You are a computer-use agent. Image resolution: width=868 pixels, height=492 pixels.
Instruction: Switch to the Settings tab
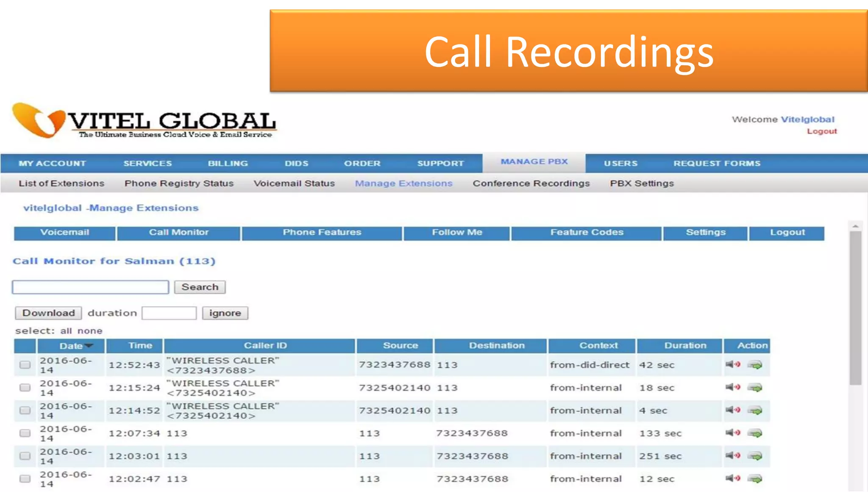tap(705, 233)
